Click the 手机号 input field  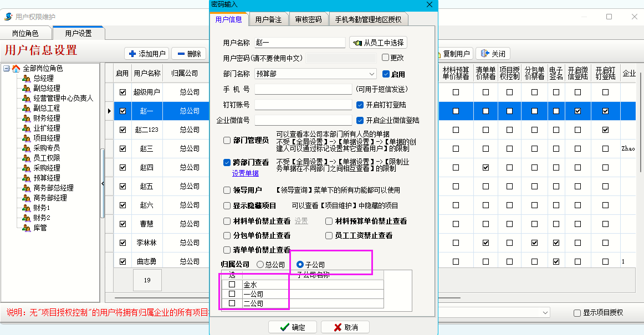click(x=303, y=89)
